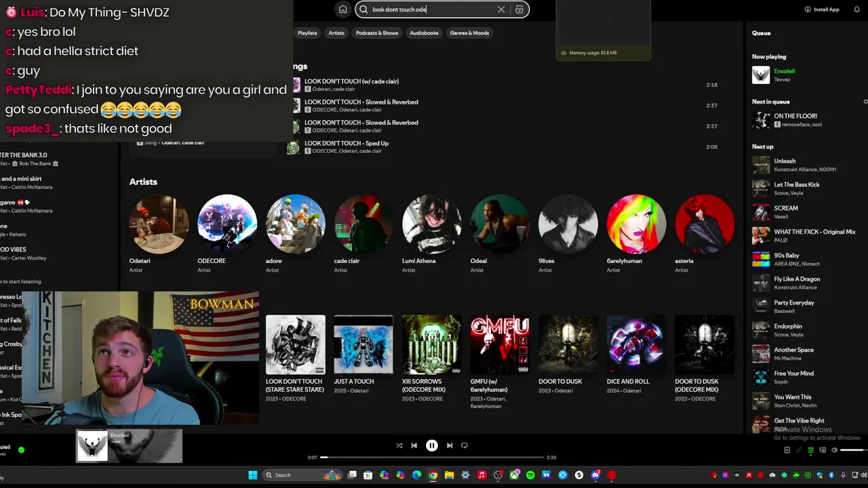Screen dimensions: 868x488
Task: Toggle repeat mode
Action: click(465, 445)
